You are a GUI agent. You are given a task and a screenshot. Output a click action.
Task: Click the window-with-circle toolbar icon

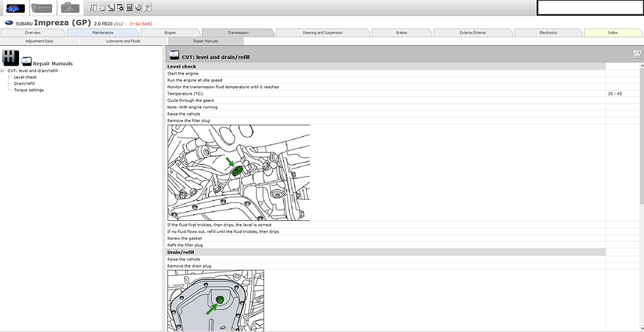tap(120, 7)
